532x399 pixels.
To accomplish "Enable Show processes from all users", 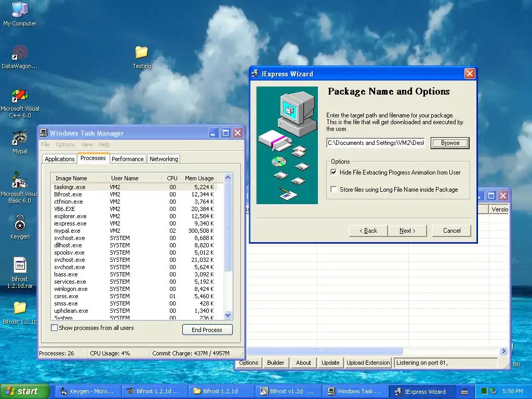I will 54,328.
